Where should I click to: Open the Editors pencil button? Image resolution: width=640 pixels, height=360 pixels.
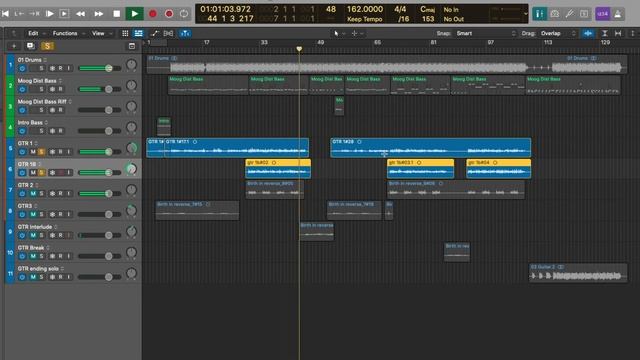[x=569, y=14]
